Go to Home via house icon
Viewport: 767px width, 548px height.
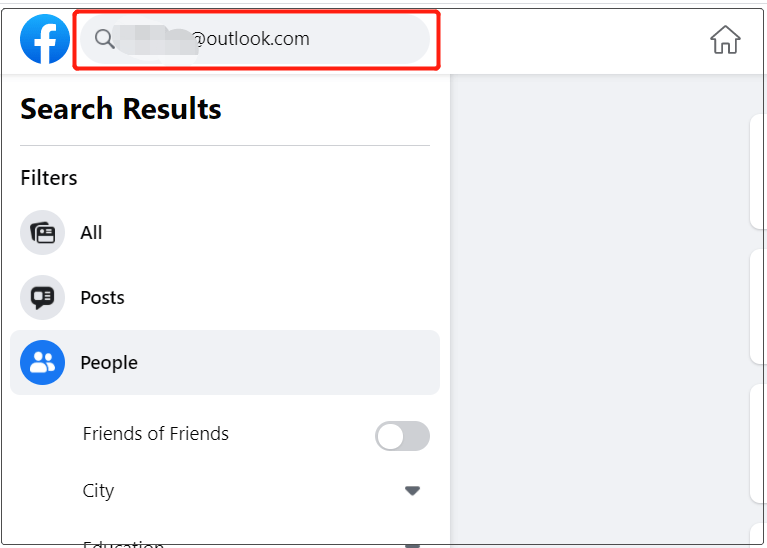[725, 40]
